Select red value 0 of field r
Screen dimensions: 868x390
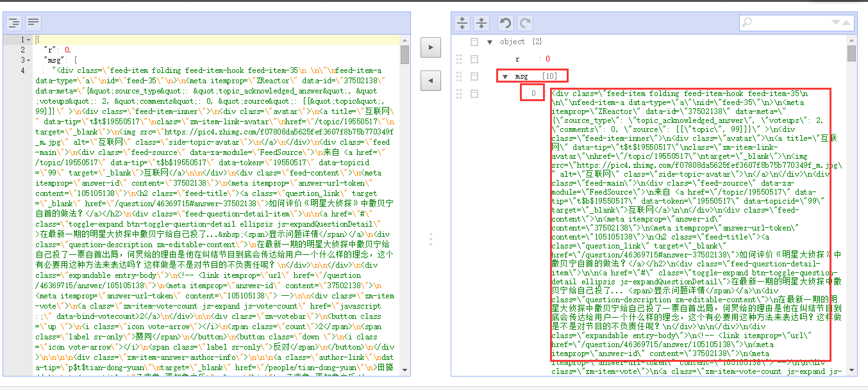coord(547,59)
